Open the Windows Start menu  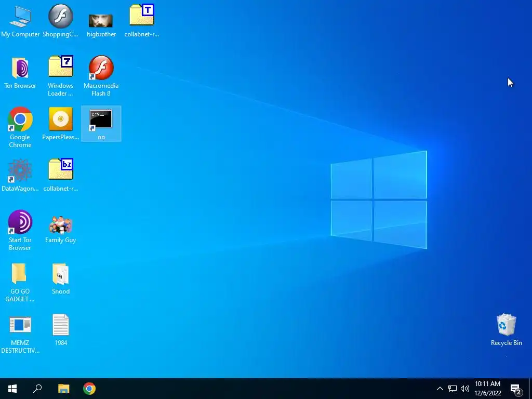12,389
